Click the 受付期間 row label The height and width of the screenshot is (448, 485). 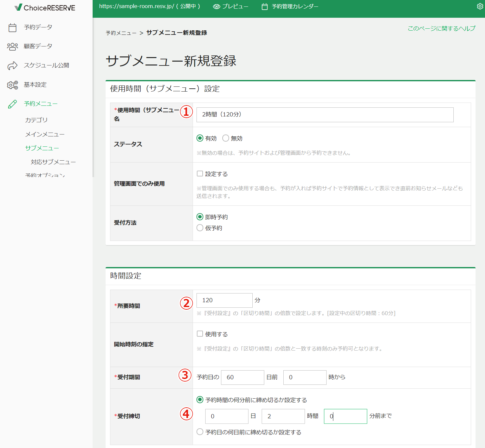[x=127, y=377]
